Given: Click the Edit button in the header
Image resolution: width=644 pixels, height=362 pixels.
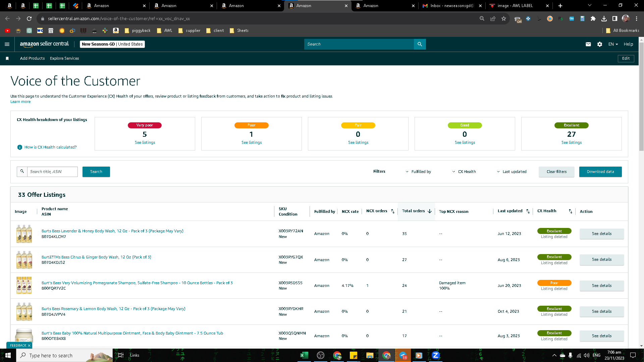Looking at the screenshot, I should 626,58.
